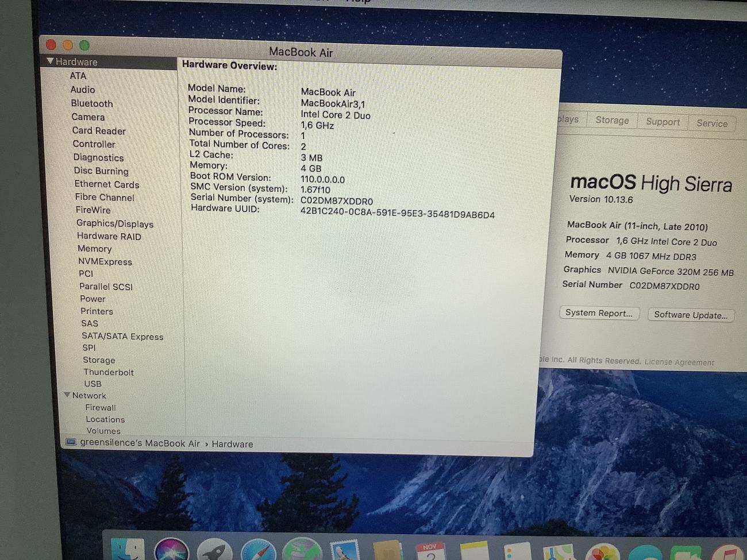This screenshot has height=560, width=747.
Task: Open Notes icon in the dock
Action: [x=473, y=551]
